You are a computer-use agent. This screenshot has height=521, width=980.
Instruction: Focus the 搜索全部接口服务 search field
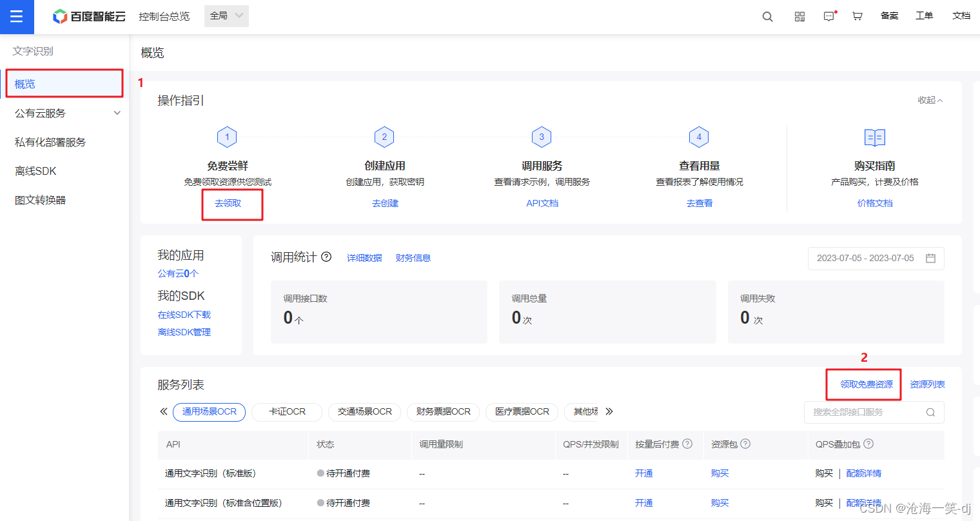[x=874, y=412]
